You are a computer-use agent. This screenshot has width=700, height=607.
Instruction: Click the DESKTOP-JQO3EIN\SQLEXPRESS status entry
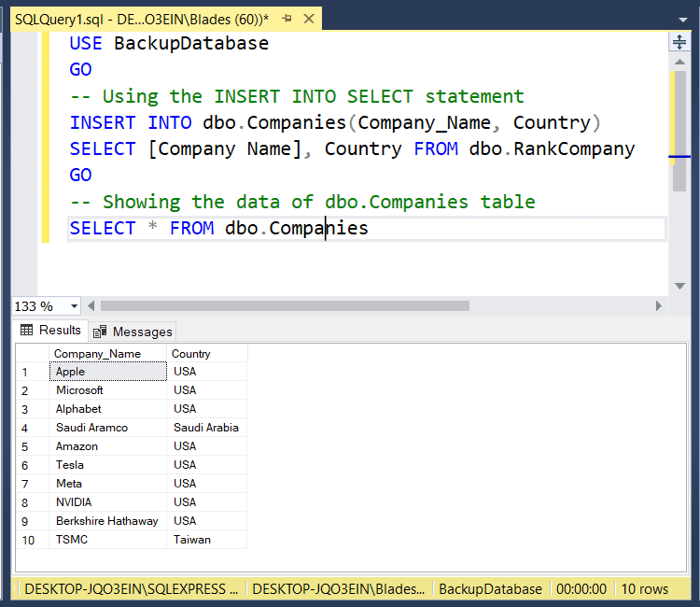tap(132, 589)
